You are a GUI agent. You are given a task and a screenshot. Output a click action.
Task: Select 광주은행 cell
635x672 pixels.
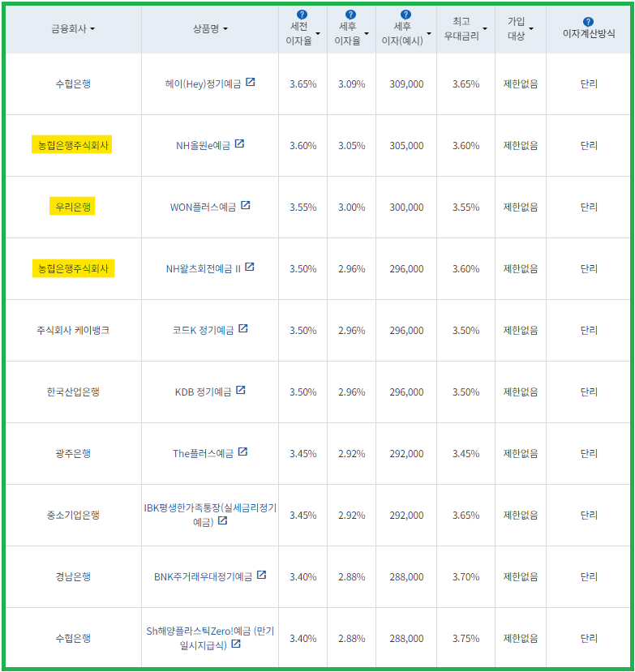click(73, 454)
